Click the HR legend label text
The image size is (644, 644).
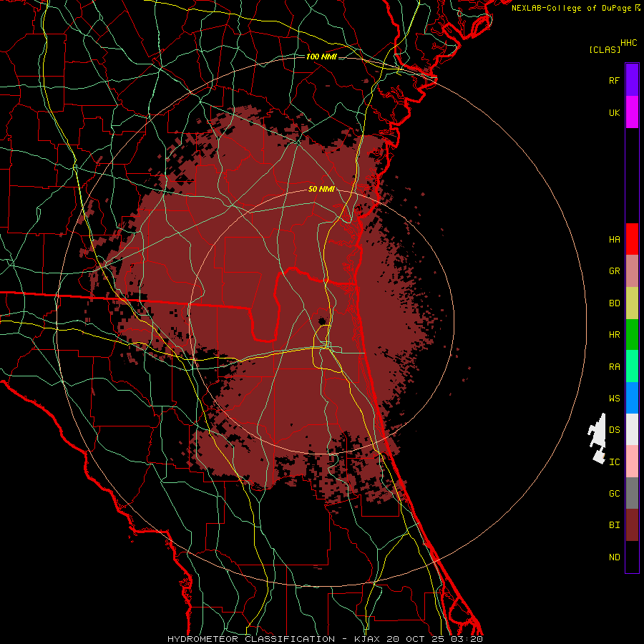pos(614,335)
